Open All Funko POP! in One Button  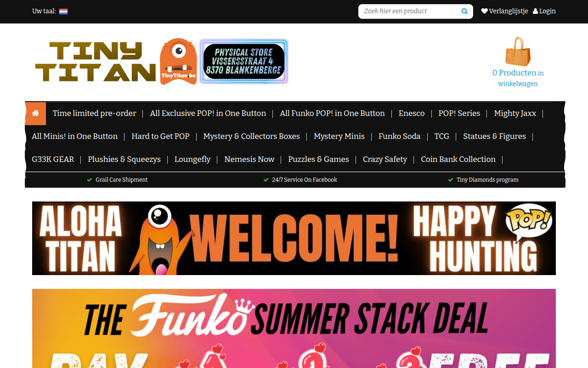pyautogui.click(x=333, y=113)
